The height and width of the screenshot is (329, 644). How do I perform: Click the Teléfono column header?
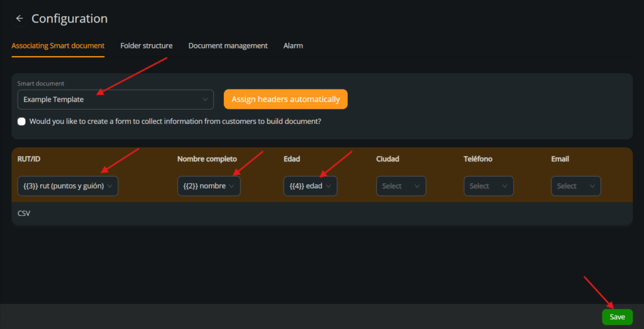tap(478, 159)
